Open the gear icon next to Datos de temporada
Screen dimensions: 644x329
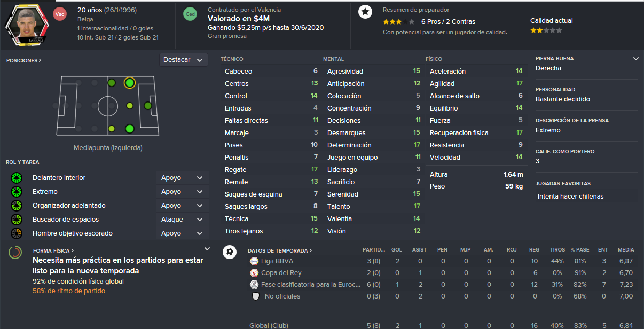pyautogui.click(x=230, y=252)
